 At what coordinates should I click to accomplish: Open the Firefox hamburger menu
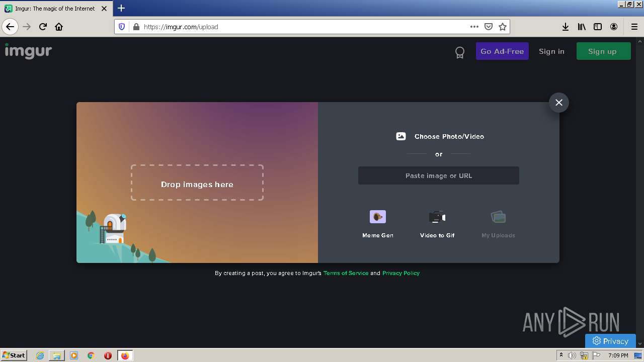pyautogui.click(x=634, y=27)
